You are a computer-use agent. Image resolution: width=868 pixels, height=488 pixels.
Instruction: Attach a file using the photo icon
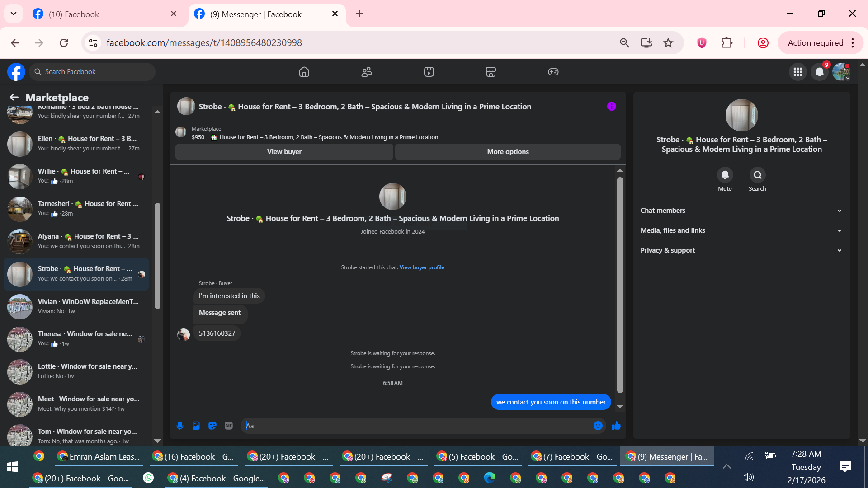(x=196, y=426)
